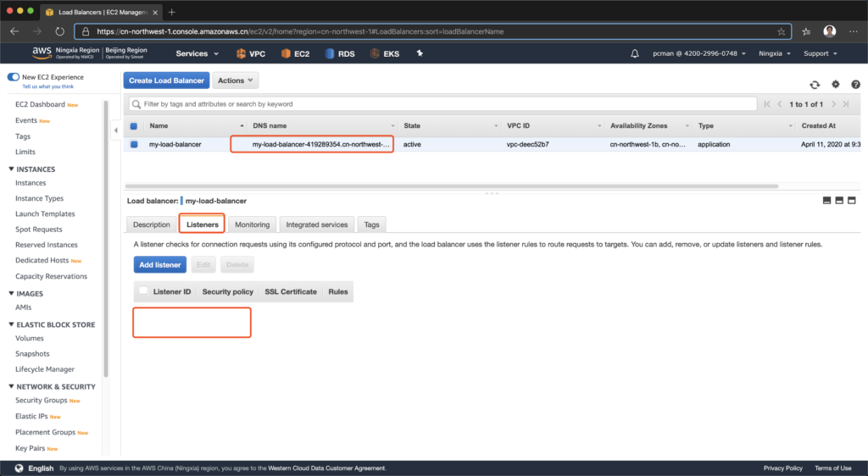The image size is (868, 476).
Task: Toggle the New EC2 Experience switch
Action: point(14,77)
